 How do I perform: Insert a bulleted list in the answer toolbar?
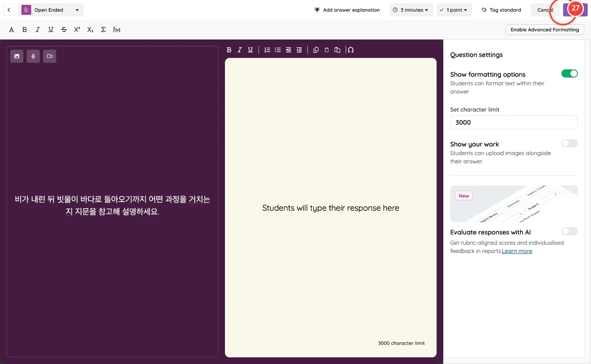click(278, 50)
